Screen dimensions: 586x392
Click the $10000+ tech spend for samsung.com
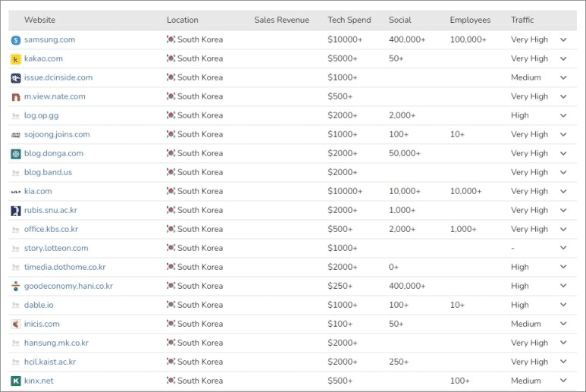click(345, 39)
